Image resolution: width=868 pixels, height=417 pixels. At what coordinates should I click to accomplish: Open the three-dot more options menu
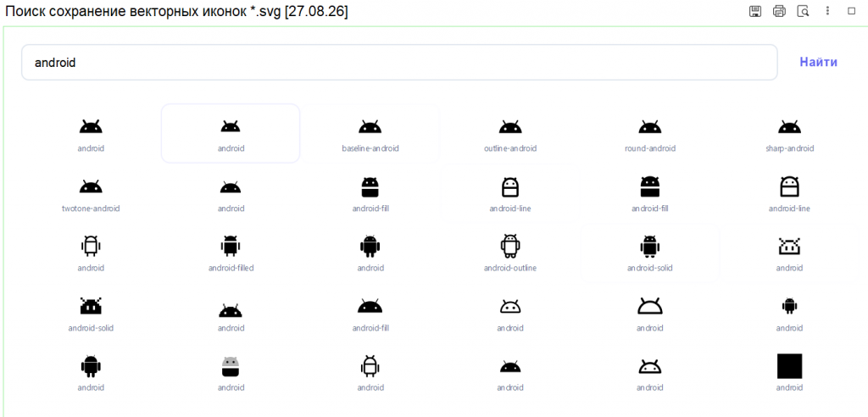[x=827, y=11]
